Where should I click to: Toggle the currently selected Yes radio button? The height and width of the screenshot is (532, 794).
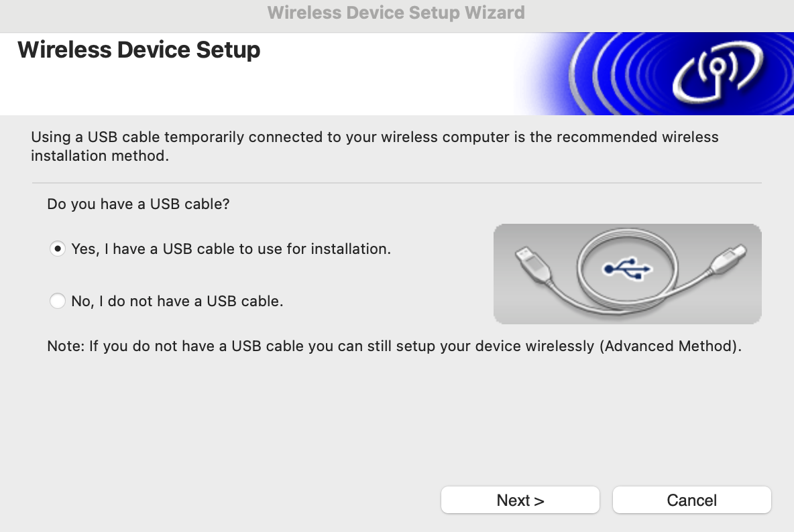coord(58,249)
